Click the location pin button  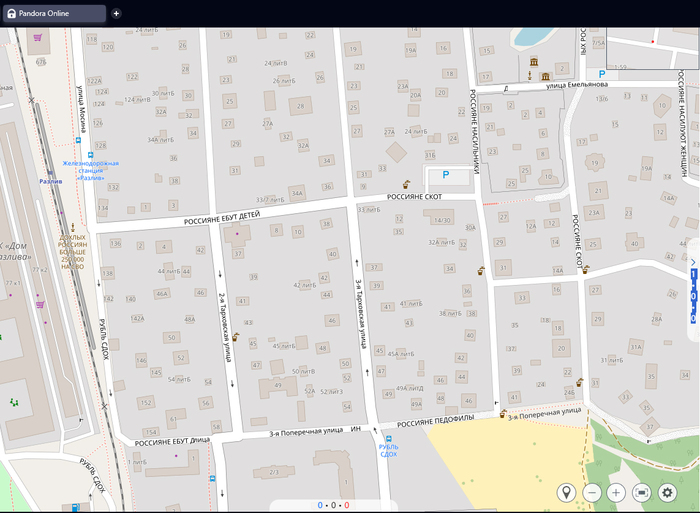pos(567,493)
